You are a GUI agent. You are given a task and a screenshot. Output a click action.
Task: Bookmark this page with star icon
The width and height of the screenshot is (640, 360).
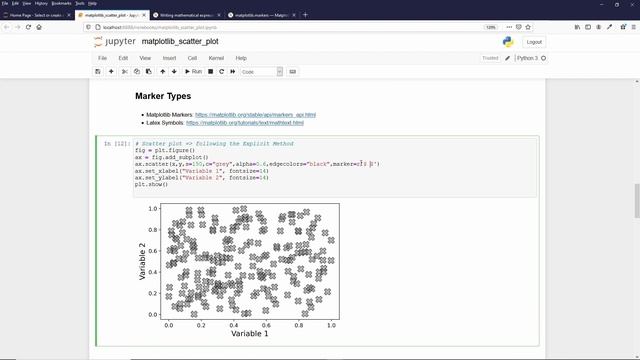click(x=528, y=27)
